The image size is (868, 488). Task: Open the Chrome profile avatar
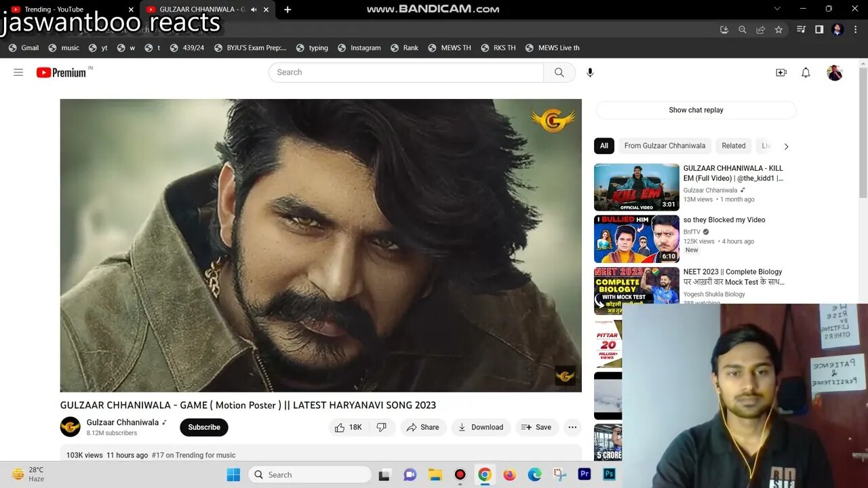837,29
